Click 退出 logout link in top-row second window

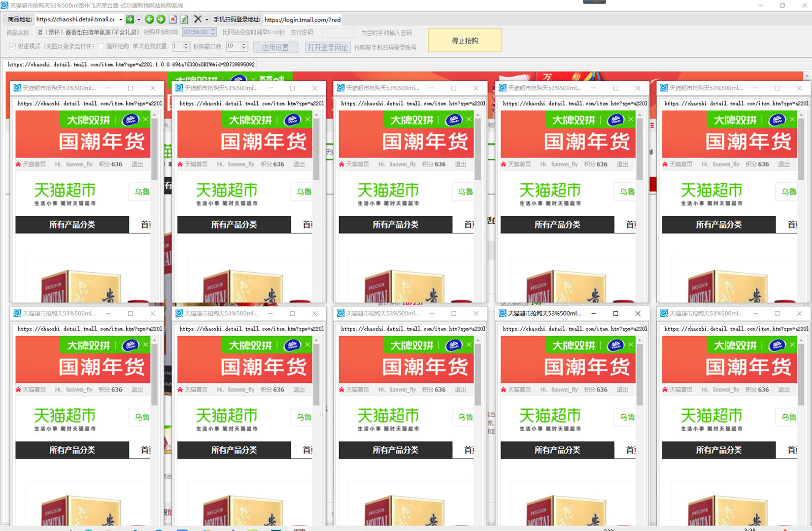(x=299, y=164)
